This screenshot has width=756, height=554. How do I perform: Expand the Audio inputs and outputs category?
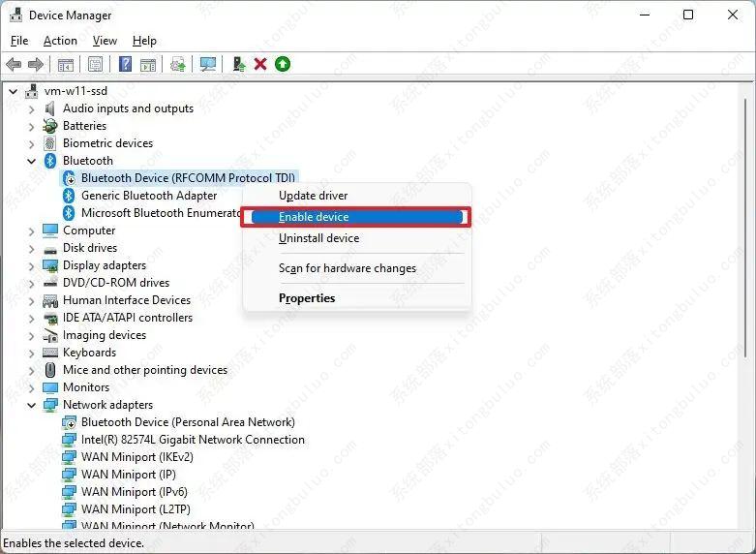pyautogui.click(x=31, y=108)
